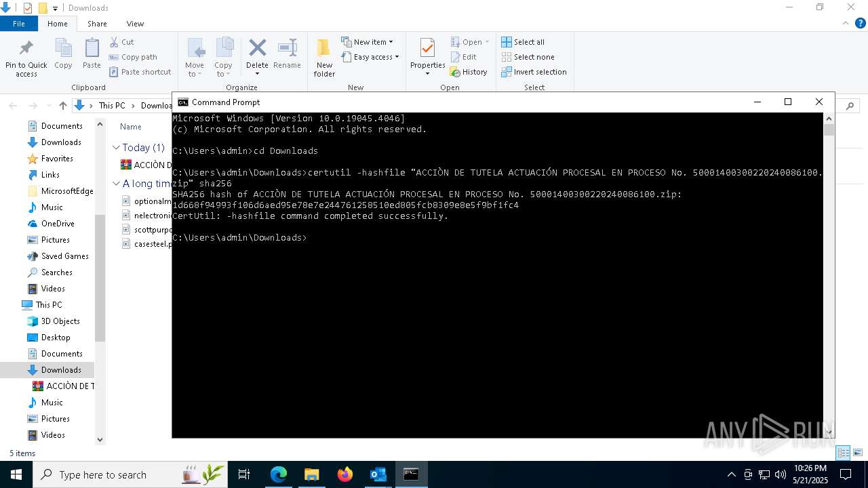Select 3D Objects in navigation pane
This screenshot has height=488, width=868.
pyautogui.click(x=60, y=321)
